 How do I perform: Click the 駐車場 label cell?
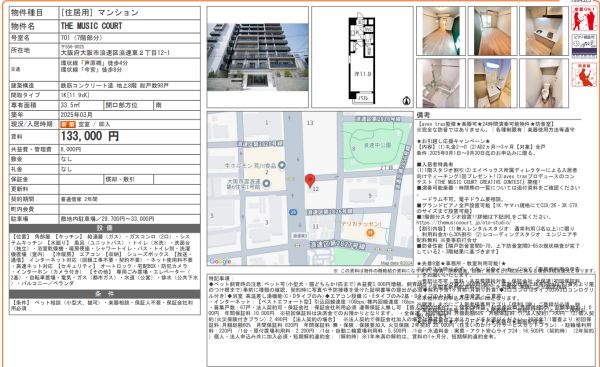tap(34, 219)
